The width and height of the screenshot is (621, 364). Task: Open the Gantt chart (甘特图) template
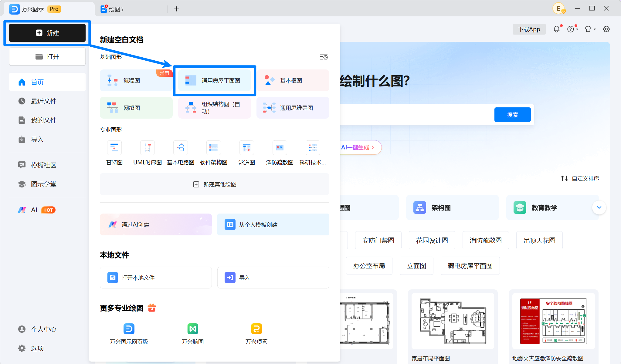pos(114,148)
